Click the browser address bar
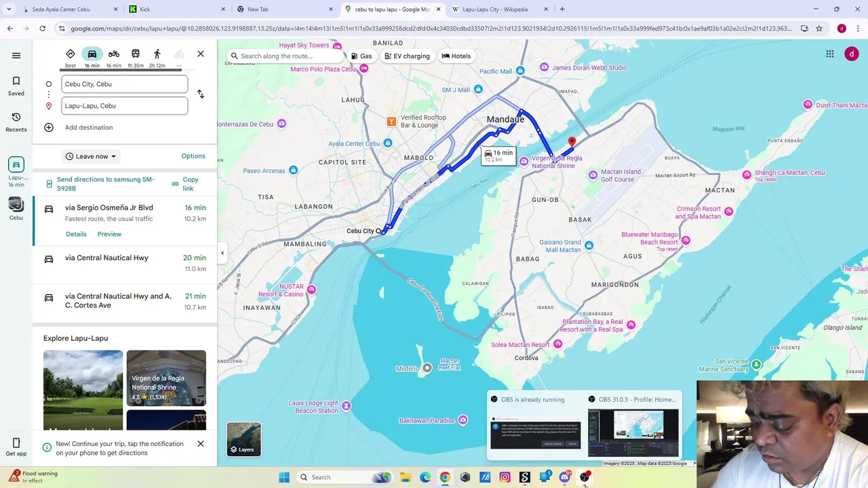The image size is (868, 488). (x=431, y=28)
